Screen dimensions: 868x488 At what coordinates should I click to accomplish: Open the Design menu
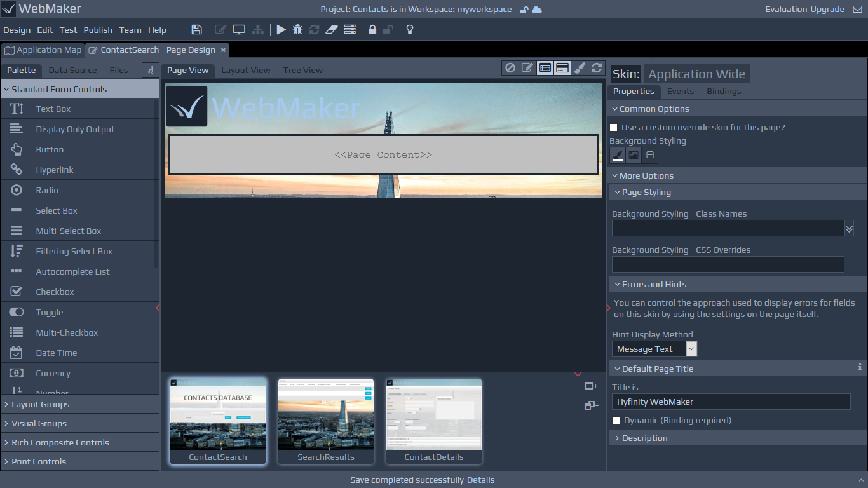[x=17, y=30]
